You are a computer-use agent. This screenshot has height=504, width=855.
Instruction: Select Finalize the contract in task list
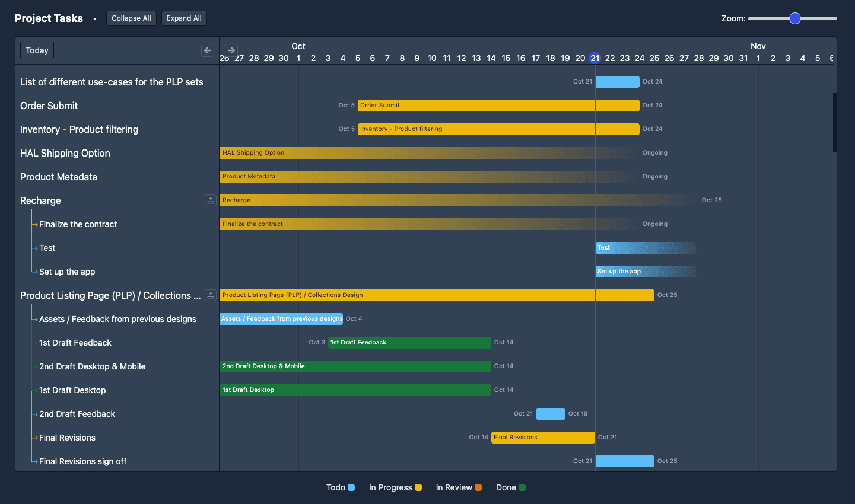(78, 224)
